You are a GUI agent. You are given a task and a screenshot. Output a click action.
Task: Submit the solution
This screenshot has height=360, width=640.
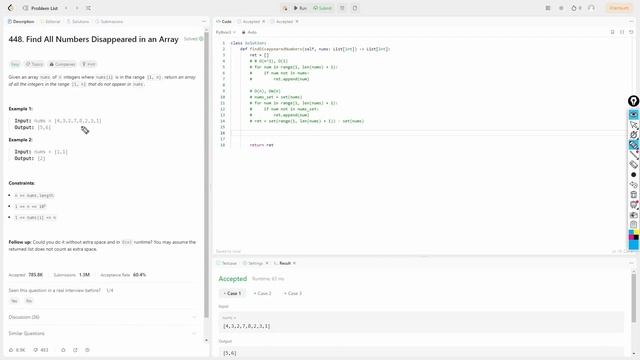(x=322, y=8)
